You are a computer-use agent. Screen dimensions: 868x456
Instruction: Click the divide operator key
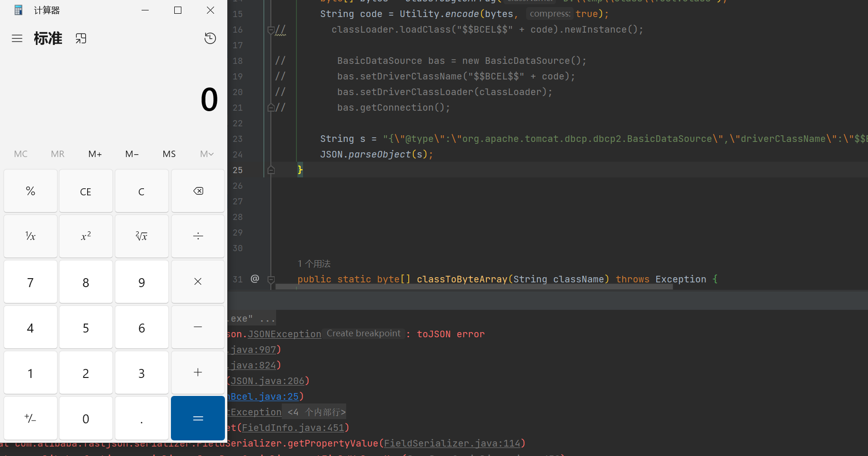pyautogui.click(x=198, y=237)
